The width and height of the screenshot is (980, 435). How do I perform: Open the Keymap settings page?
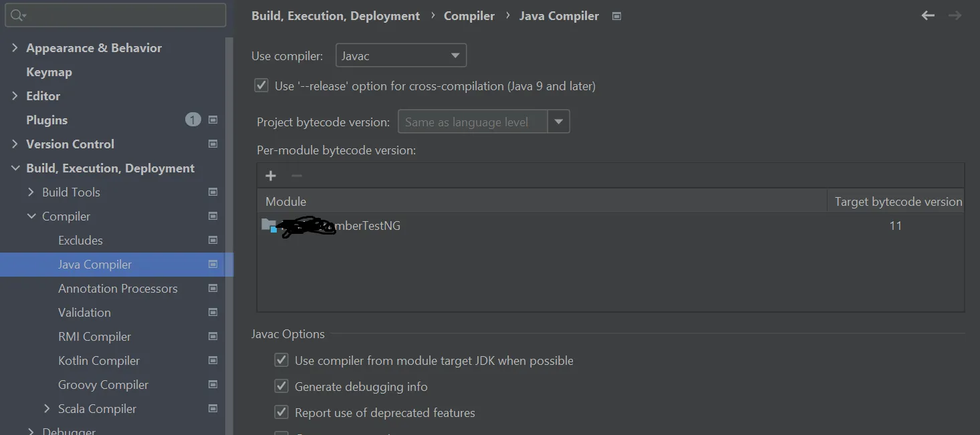point(49,72)
